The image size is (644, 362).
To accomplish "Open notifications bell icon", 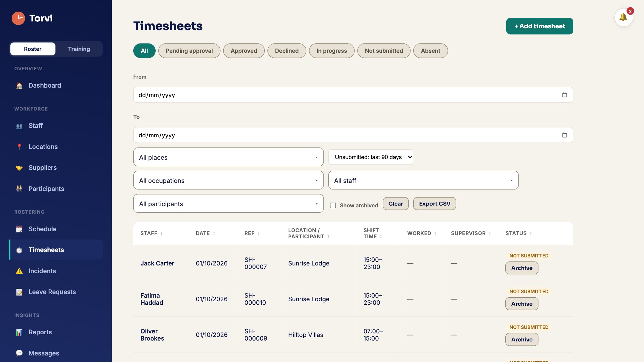I will (623, 17).
